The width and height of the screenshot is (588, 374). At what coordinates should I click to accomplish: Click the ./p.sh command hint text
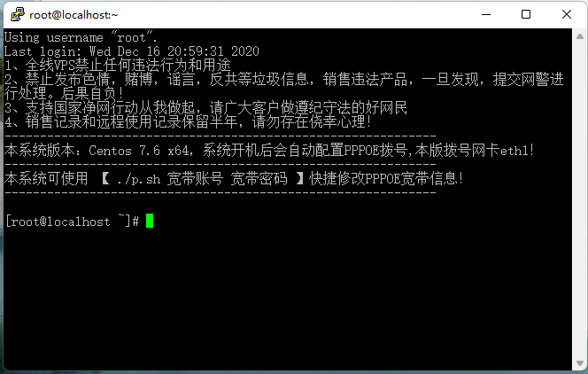138,179
